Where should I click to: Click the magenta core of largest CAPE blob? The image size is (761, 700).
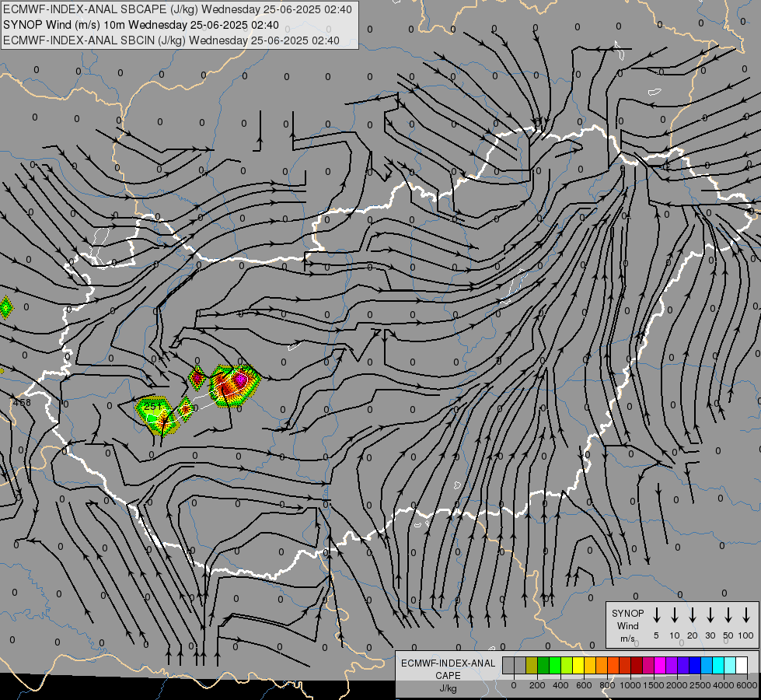pos(241,379)
